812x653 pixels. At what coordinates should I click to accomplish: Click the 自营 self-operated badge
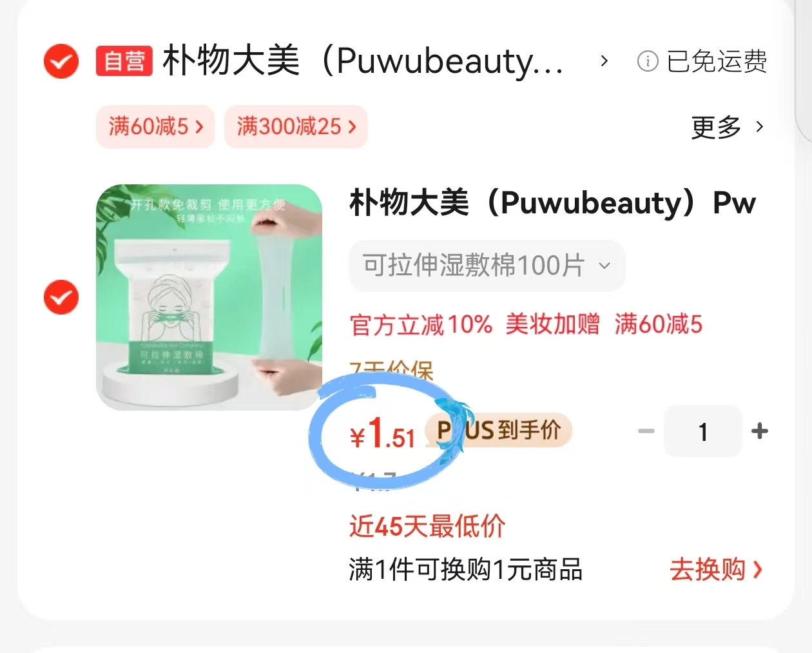[124, 61]
